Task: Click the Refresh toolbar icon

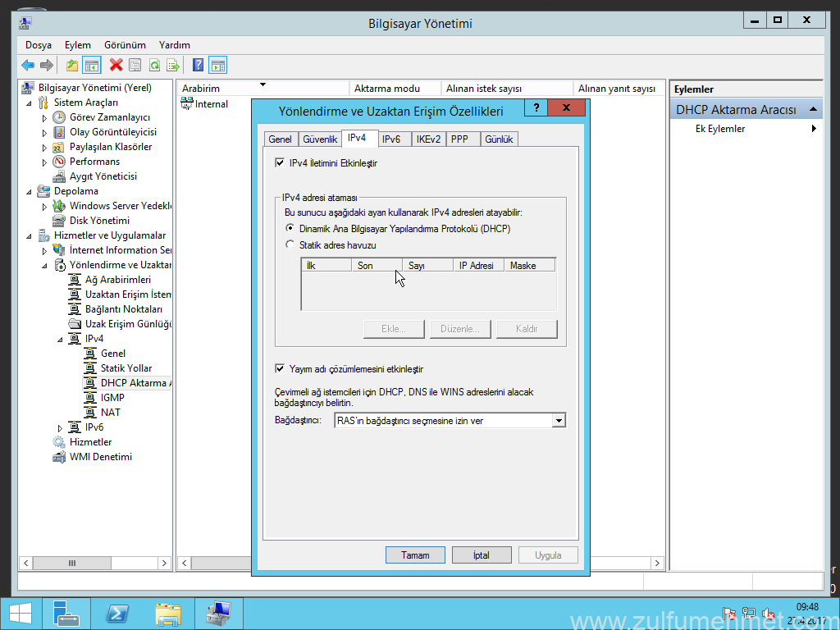Action: coord(154,66)
